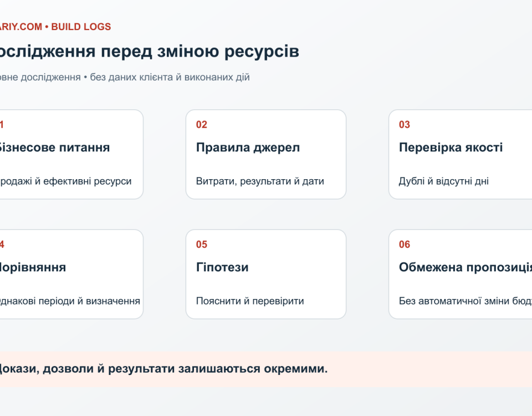Select the "Перевірка якості" card title
The image size is (532, 416).
[x=451, y=148]
